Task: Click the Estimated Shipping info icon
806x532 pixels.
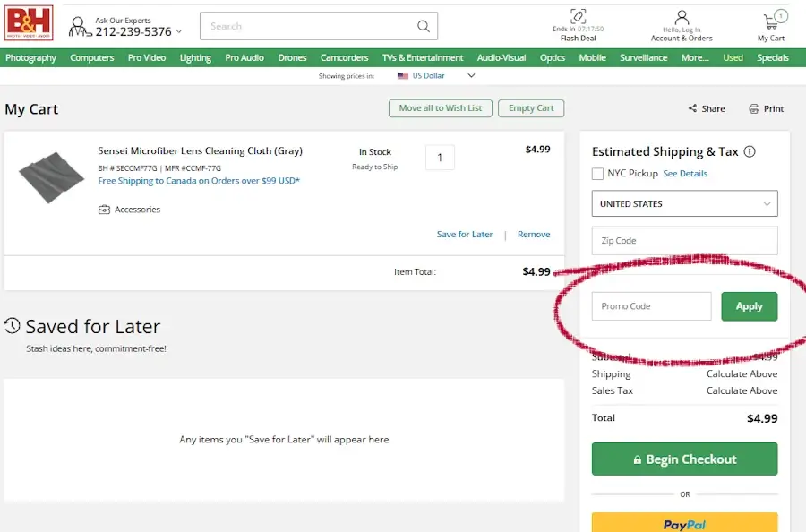Action: [x=750, y=152]
